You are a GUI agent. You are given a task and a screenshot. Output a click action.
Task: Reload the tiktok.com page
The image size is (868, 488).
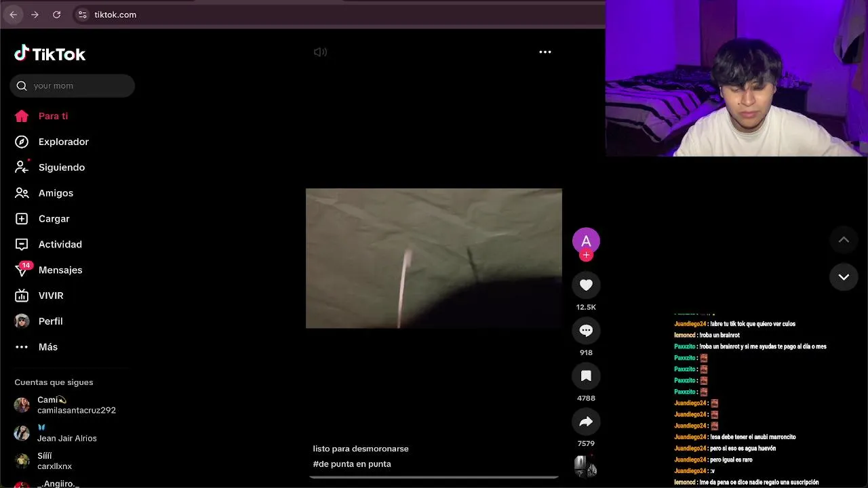(x=57, y=14)
